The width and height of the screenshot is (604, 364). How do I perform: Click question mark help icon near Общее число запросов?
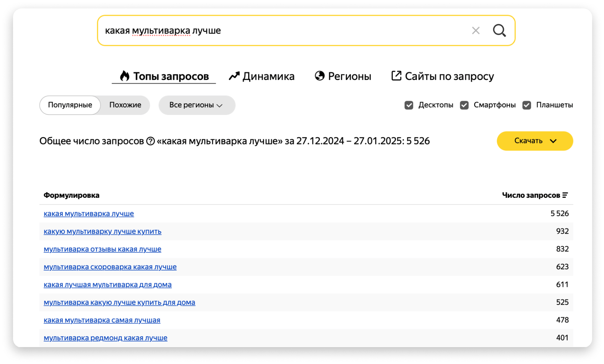150,141
